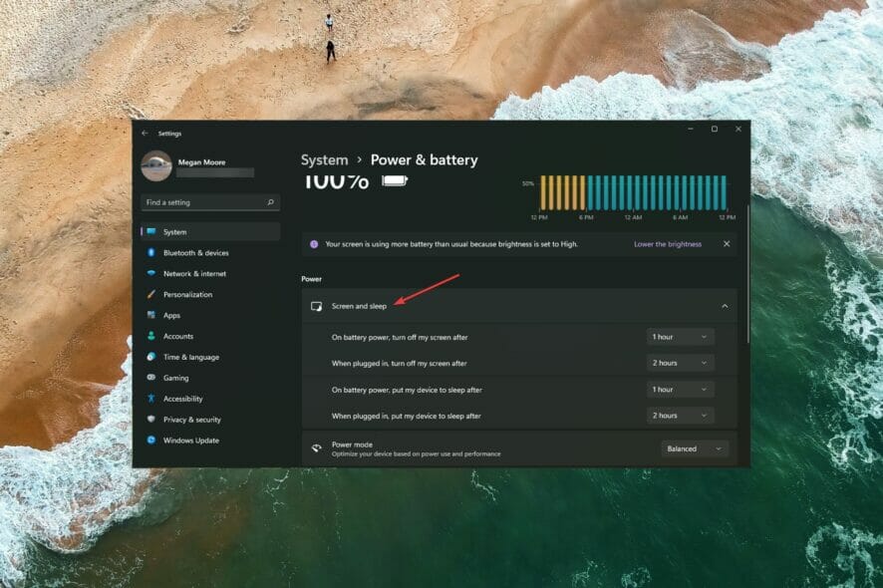
Task: Select the Accounts person icon
Action: point(151,336)
